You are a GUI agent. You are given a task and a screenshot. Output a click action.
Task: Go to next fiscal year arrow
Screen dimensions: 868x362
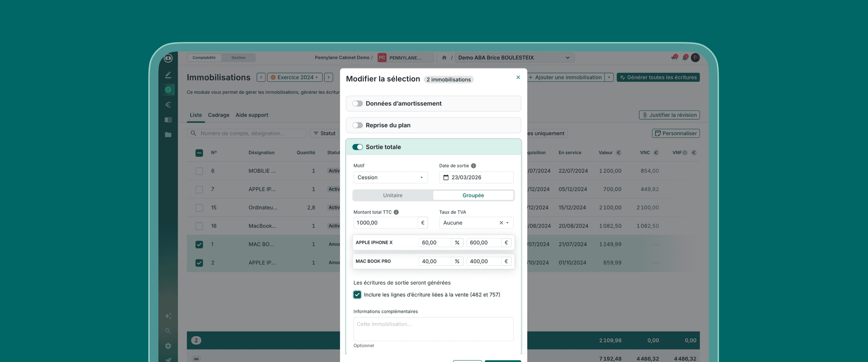tap(329, 77)
